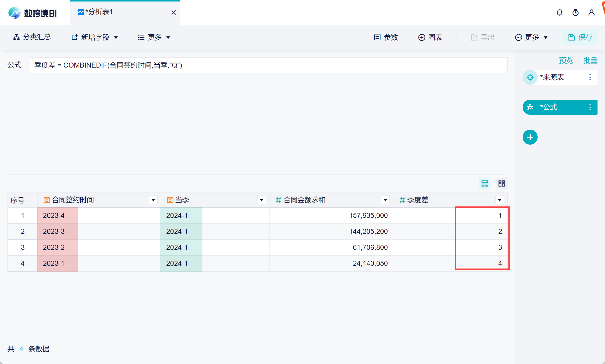The height and width of the screenshot is (364, 605).
Task: Open the user profile icon
Action: [x=591, y=12]
